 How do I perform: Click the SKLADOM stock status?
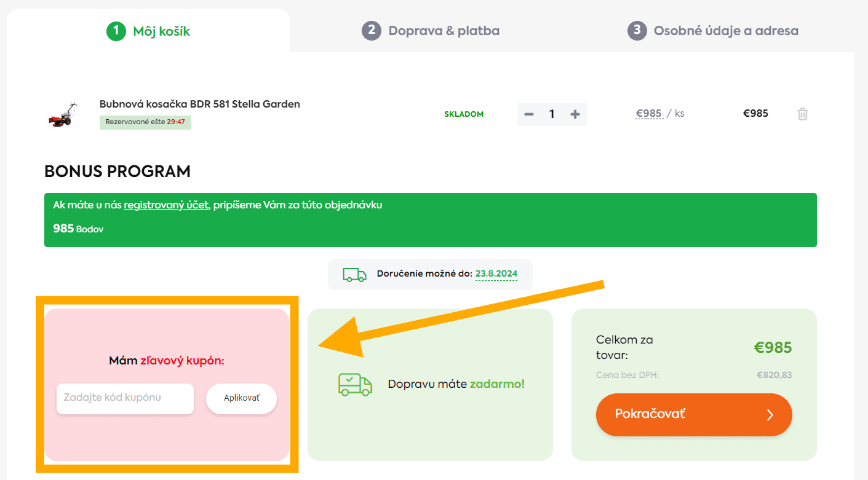click(464, 114)
